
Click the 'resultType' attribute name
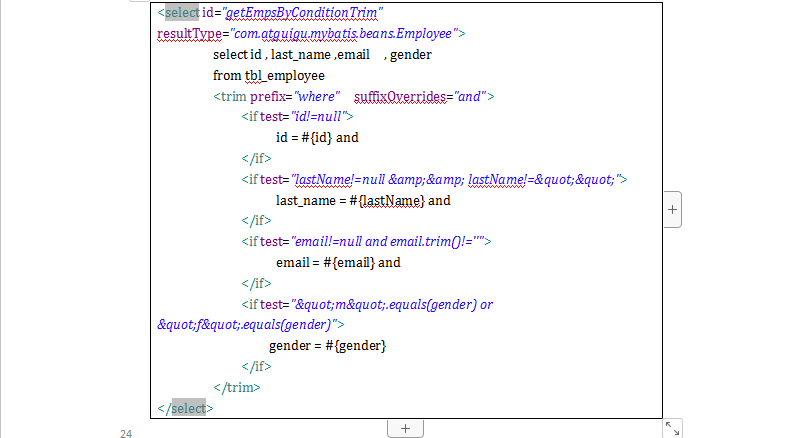(190, 34)
